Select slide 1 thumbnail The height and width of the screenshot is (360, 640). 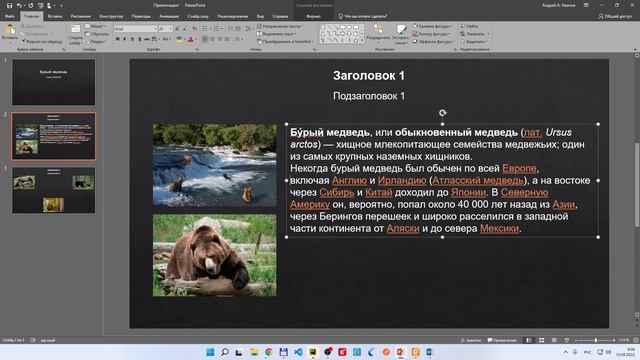click(x=53, y=82)
